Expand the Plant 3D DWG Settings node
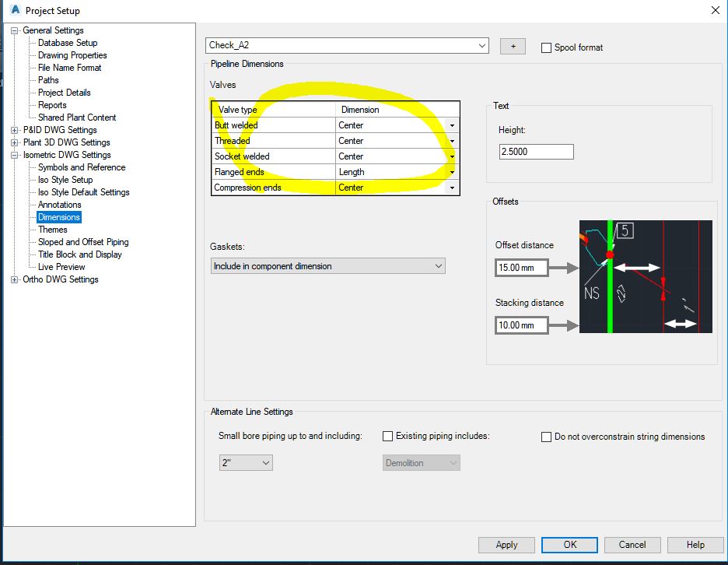The image size is (728, 565). point(13,142)
